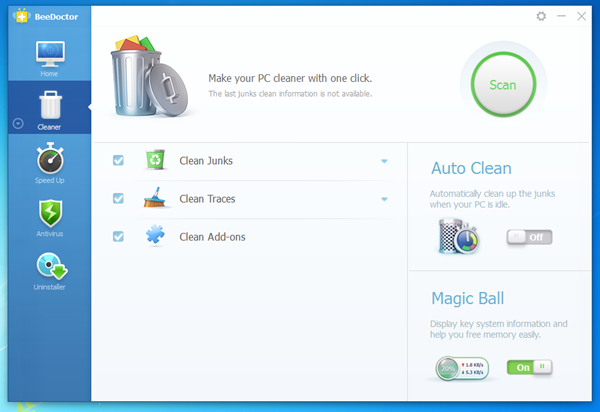The image size is (600, 412).
Task: Turn on the Auto Clean switch
Action: coord(529,237)
